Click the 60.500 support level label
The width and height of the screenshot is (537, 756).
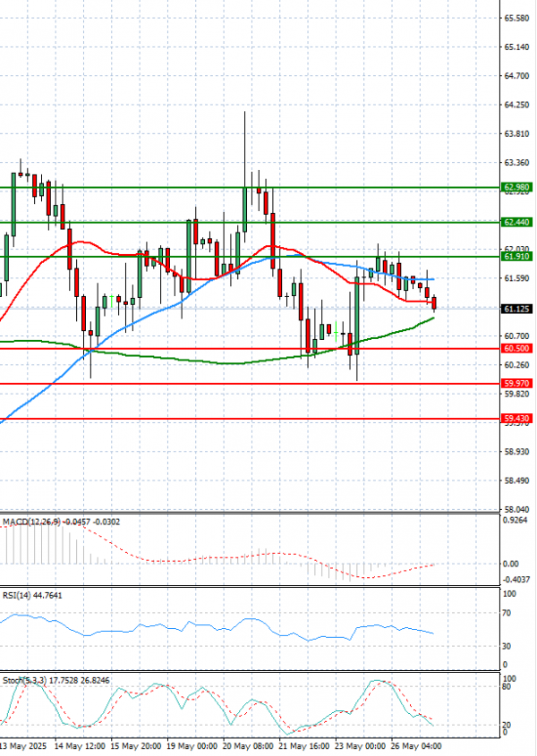click(516, 349)
